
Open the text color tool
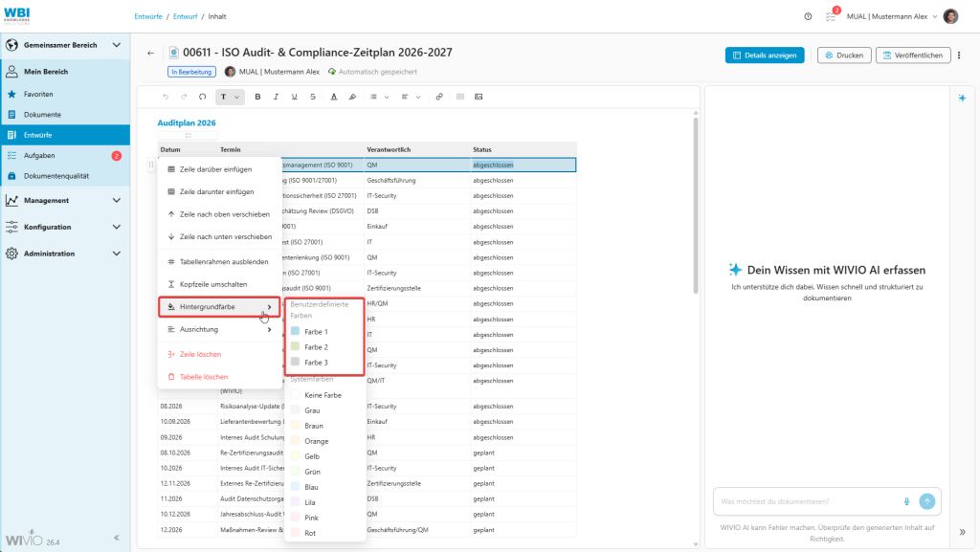(334, 97)
